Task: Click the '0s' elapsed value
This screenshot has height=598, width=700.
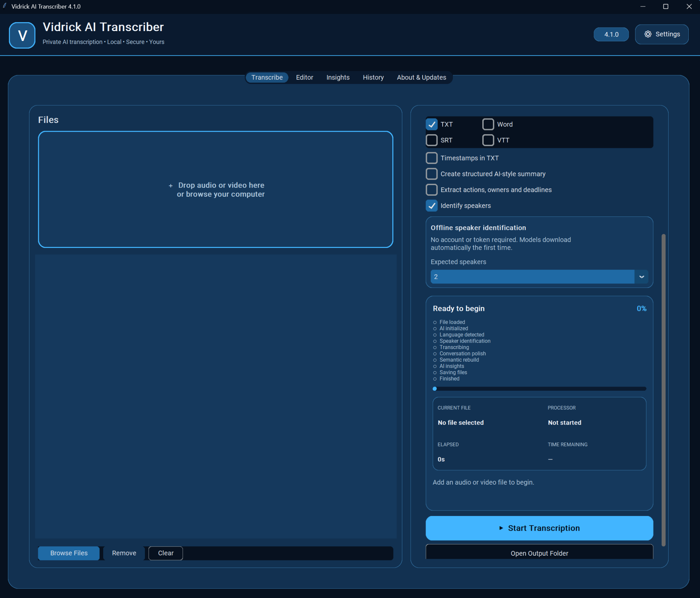Action: point(441,459)
